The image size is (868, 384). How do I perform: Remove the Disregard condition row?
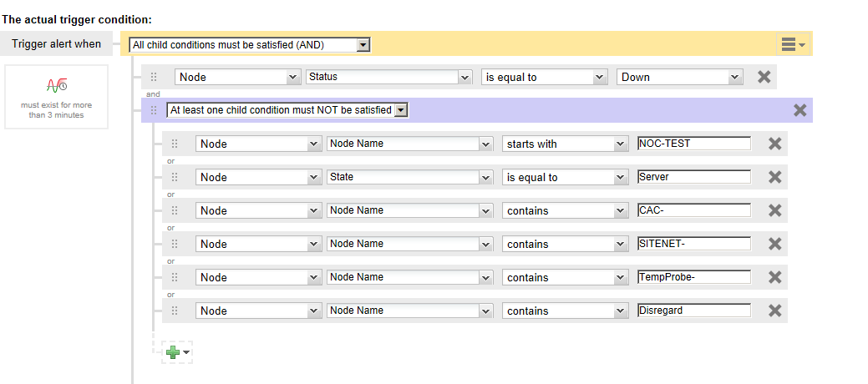pyautogui.click(x=774, y=311)
